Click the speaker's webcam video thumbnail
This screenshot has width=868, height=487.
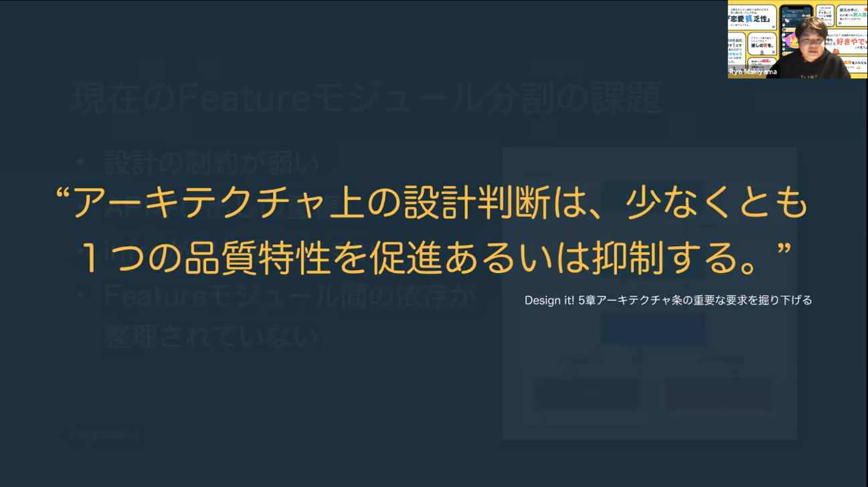point(798,39)
